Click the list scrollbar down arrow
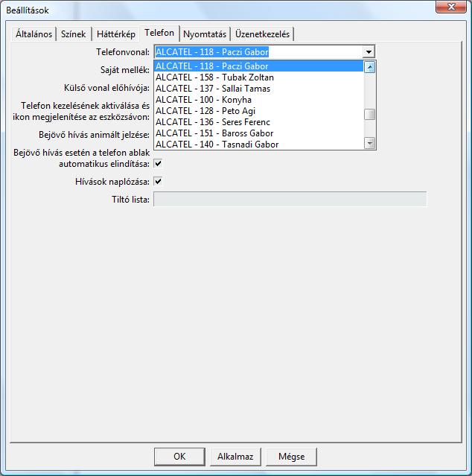The width and height of the screenshot is (472, 476). [x=369, y=143]
